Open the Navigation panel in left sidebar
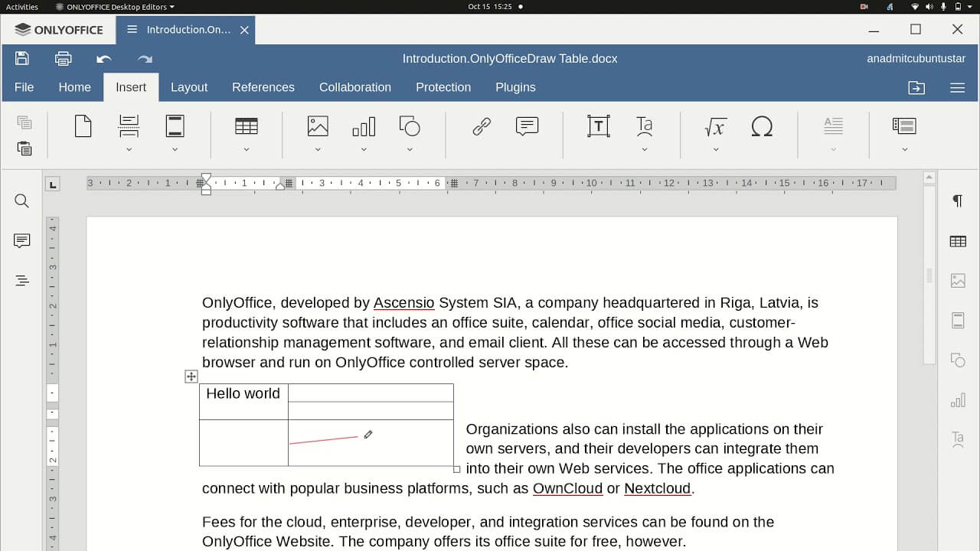Screen dimensions: 980x551 (x=21, y=281)
